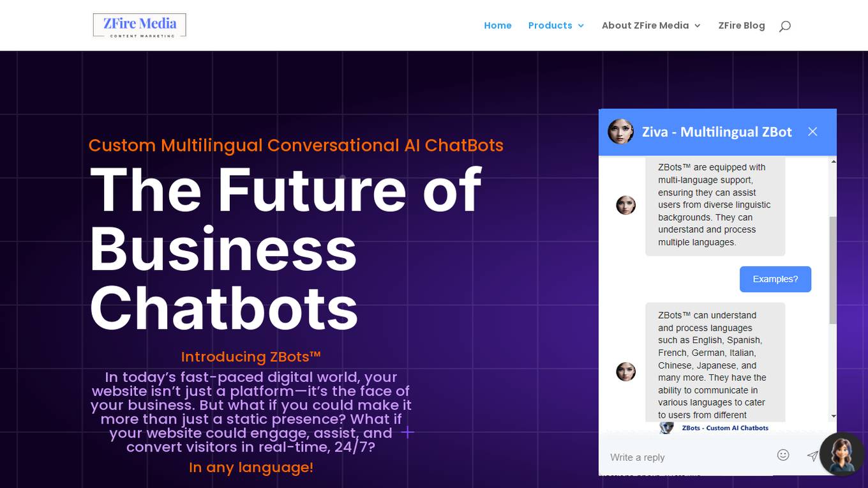Open the search magnifier icon
Viewport: 868px width, 488px height.
coord(785,26)
